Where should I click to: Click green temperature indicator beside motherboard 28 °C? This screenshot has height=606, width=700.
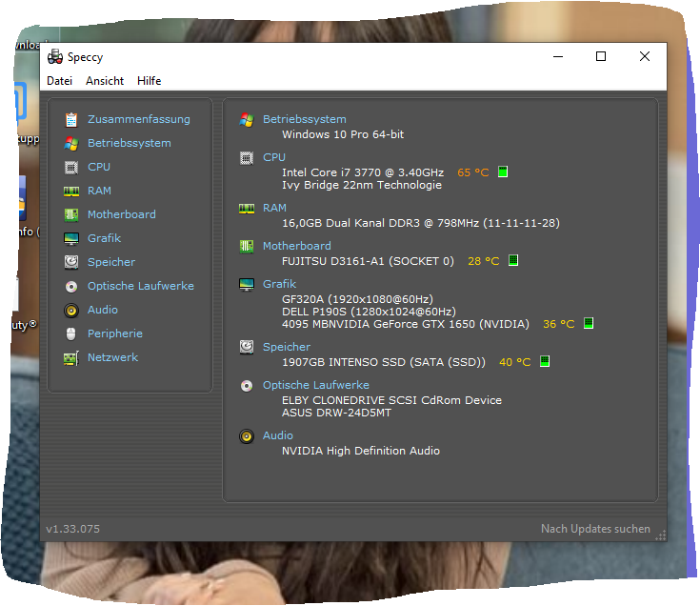click(x=513, y=260)
